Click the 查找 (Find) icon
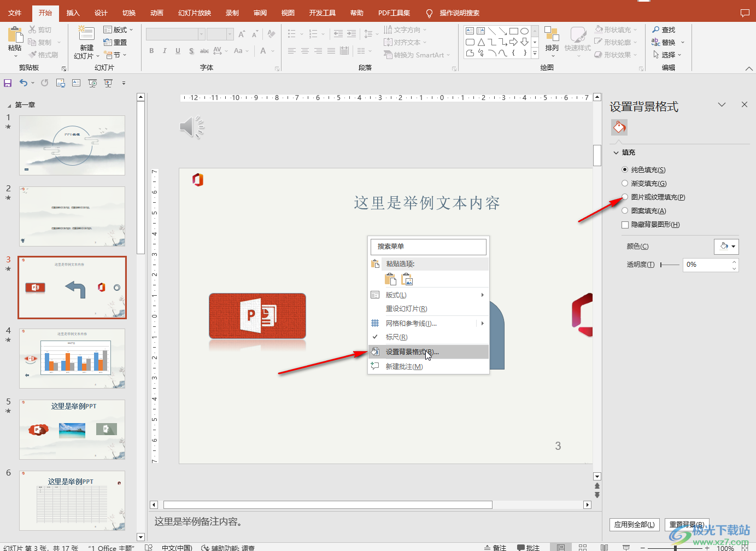Viewport: 756px width, 551px height. point(664,30)
